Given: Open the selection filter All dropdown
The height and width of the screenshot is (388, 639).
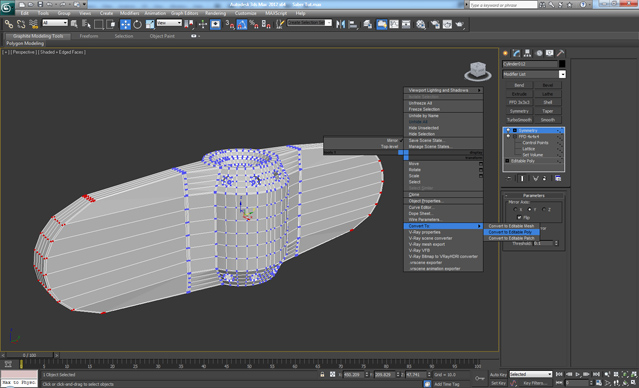Looking at the screenshot, I should (x=55, y=23).
